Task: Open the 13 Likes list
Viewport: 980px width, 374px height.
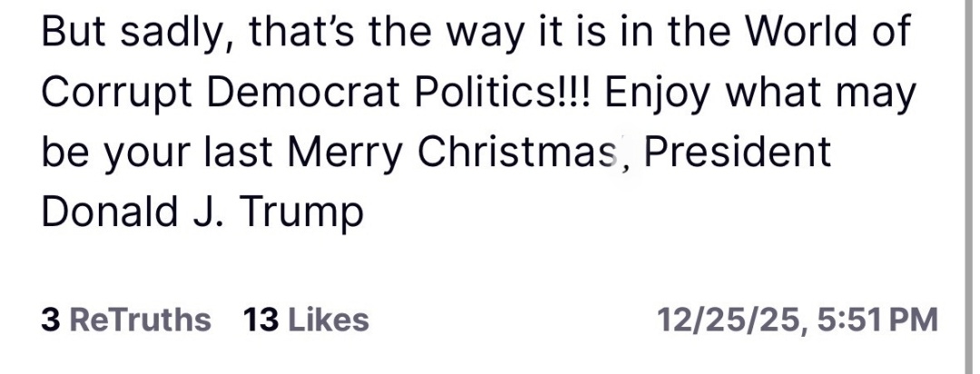Action: (306, 320)
